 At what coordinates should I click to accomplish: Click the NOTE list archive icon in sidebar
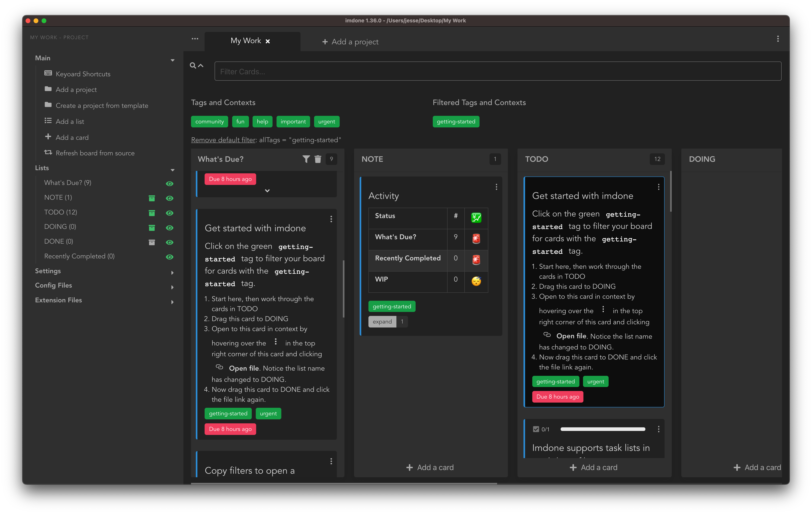point(152,198)
